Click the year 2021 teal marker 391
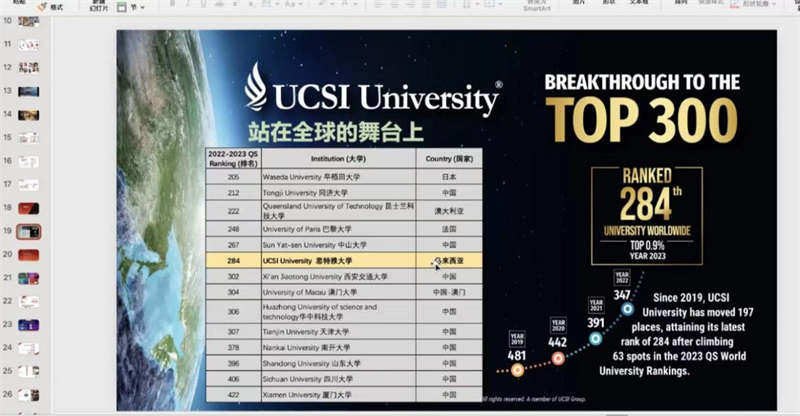 point(595,338)
